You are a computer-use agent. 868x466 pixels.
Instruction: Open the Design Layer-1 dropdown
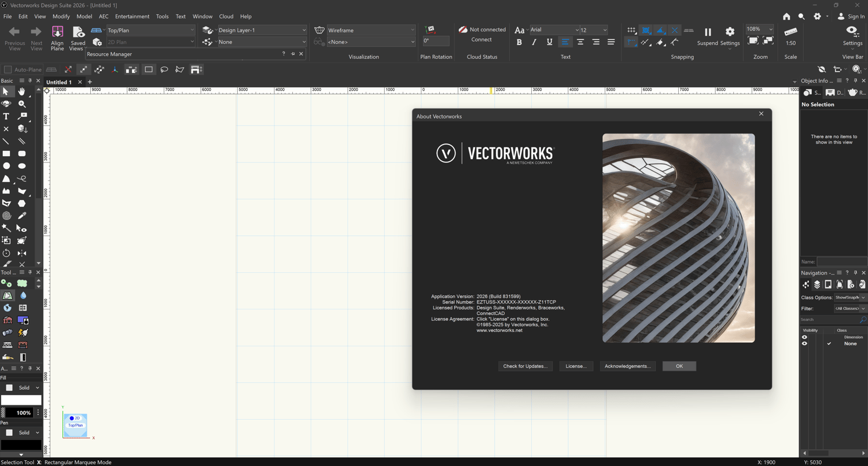click(262, 30)
